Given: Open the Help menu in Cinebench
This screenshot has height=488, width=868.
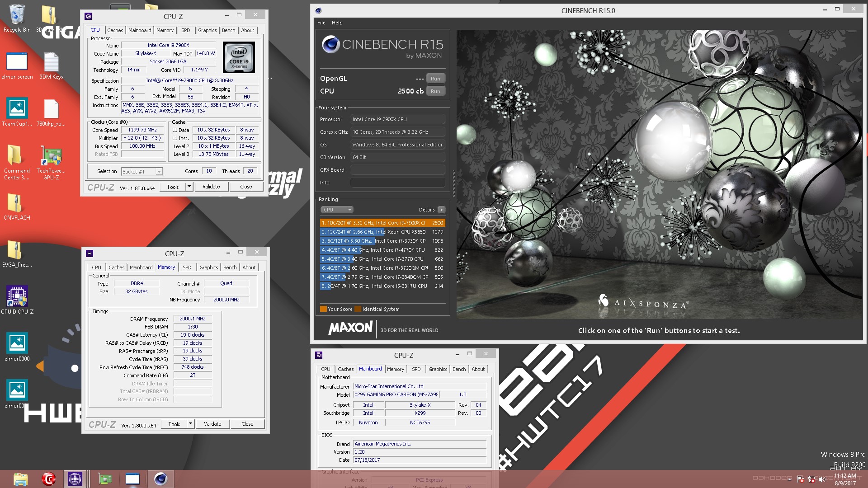Looking at the screenshot, I should [x=337, y=23].
